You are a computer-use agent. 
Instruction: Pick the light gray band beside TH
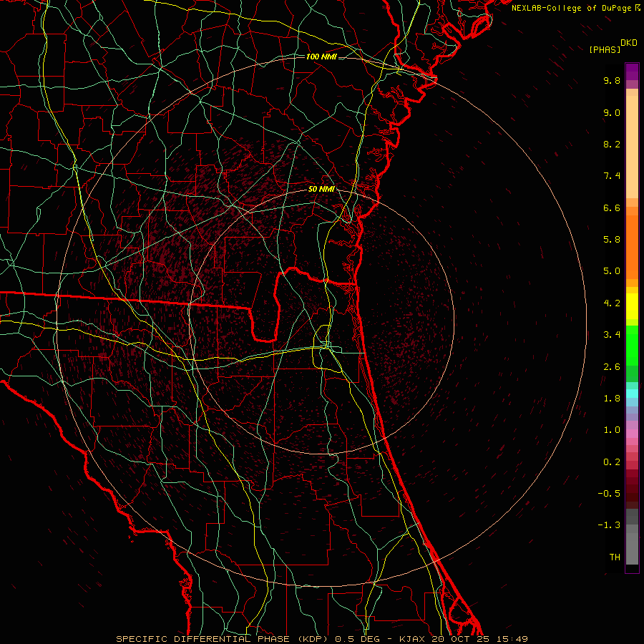click(x=632, y=557)
